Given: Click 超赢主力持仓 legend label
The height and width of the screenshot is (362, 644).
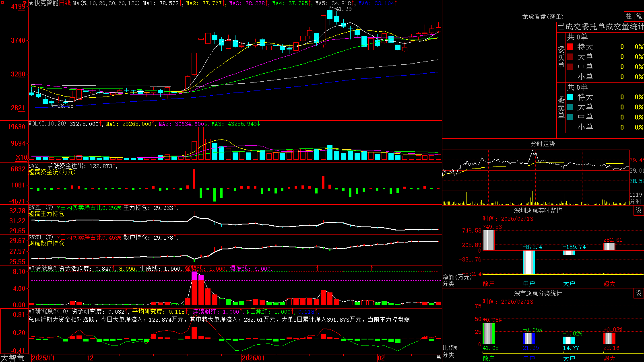Looking at the screenshot, I should click(46, 214).
